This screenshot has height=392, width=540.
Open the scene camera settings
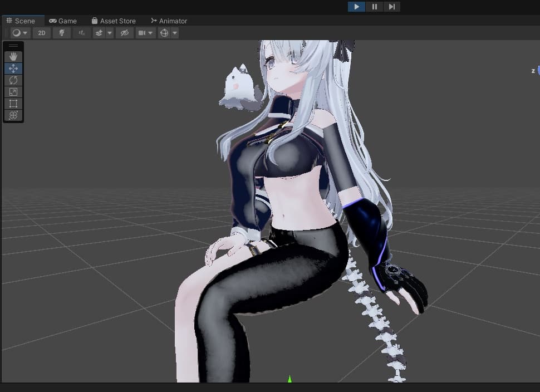141,33
